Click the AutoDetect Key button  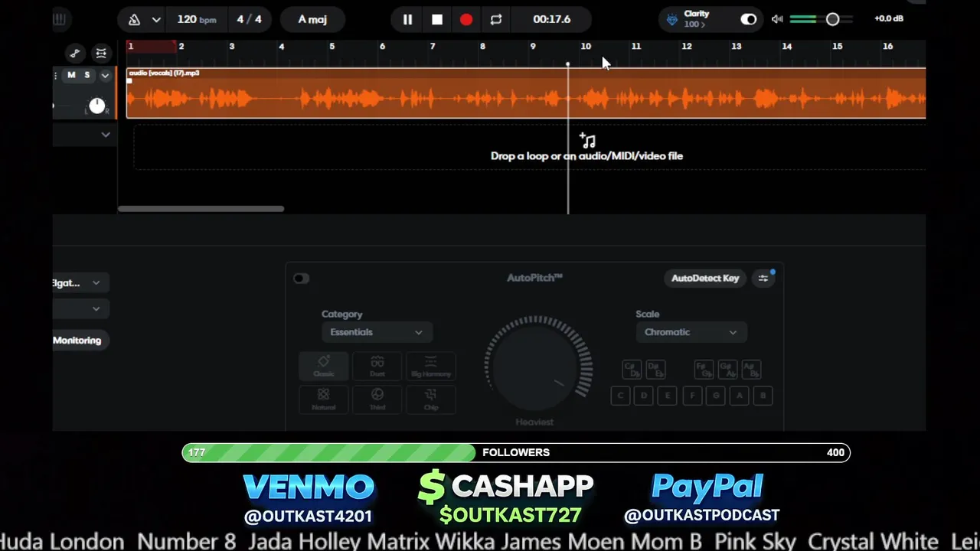[705, 279]
